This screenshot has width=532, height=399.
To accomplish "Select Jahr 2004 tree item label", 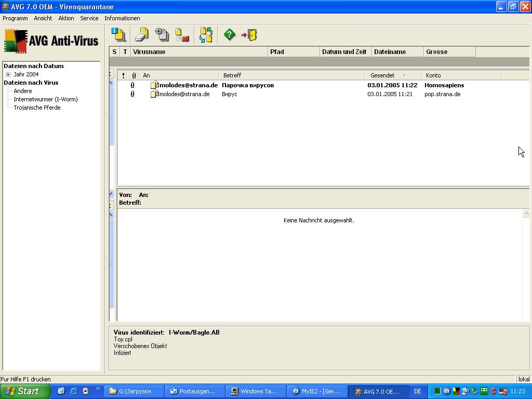I will pyautogui.click(x=26, y=74).
